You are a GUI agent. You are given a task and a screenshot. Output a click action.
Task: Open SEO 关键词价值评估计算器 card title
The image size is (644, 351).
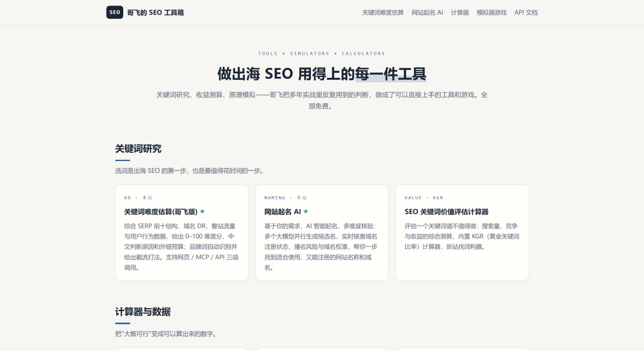coord(446,212)
